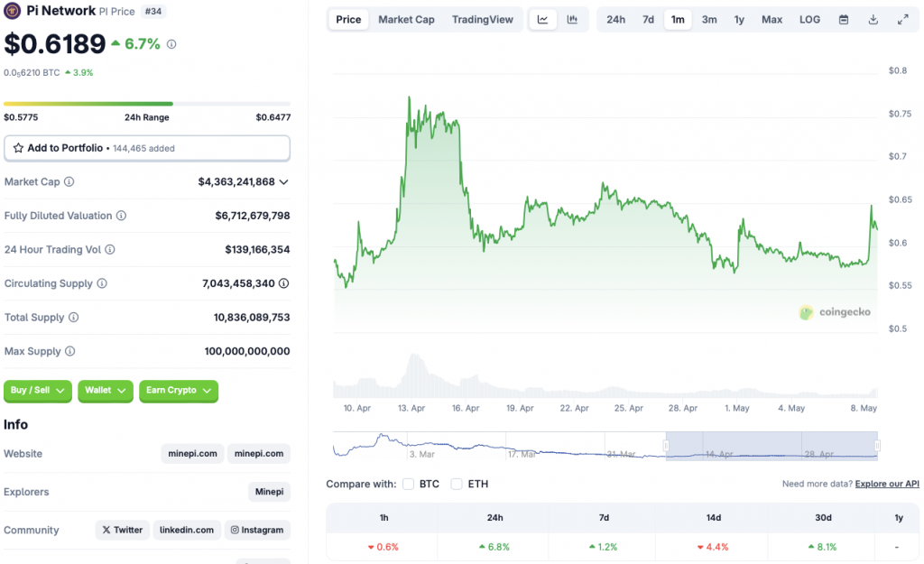Open the Earn Crypto dropdown
The height and width of the screenshot is (564, 924).
point(179,390)
